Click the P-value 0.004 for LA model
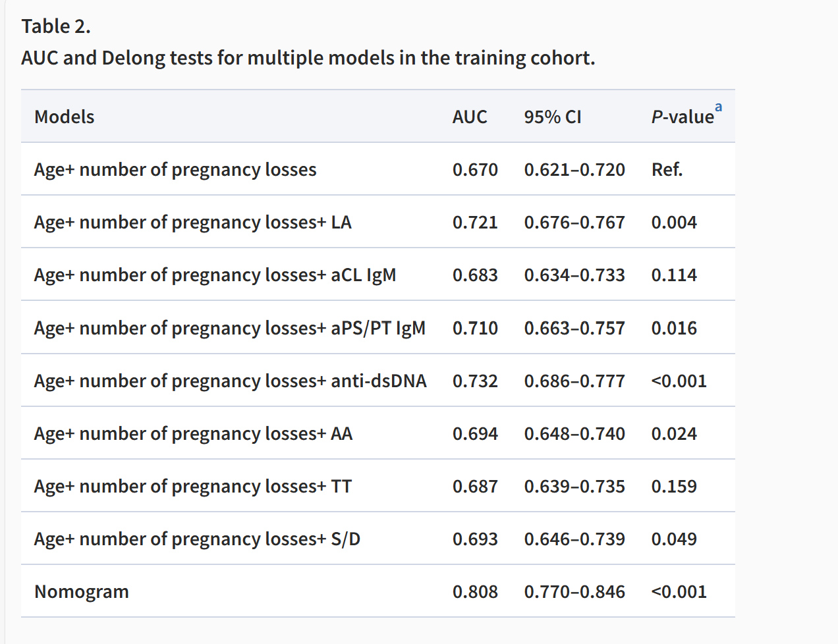The width and height of the screenshot is (838, 644). tap(674, 223)
